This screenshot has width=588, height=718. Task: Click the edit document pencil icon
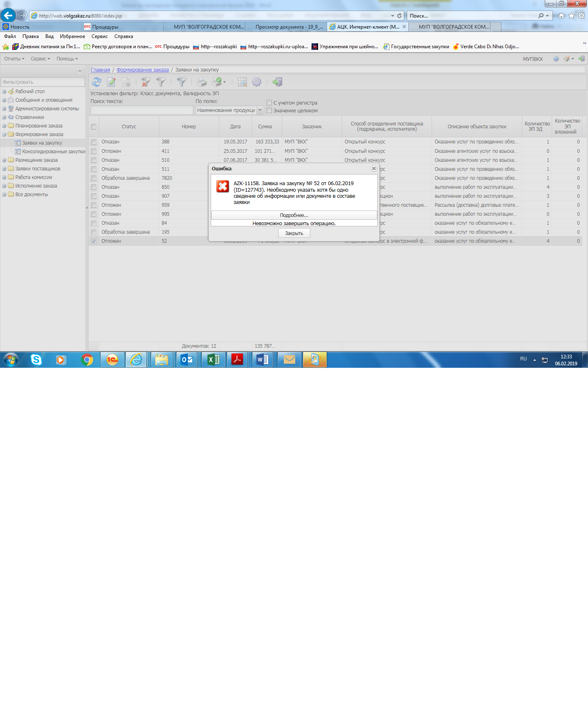[x=111, y=82]
